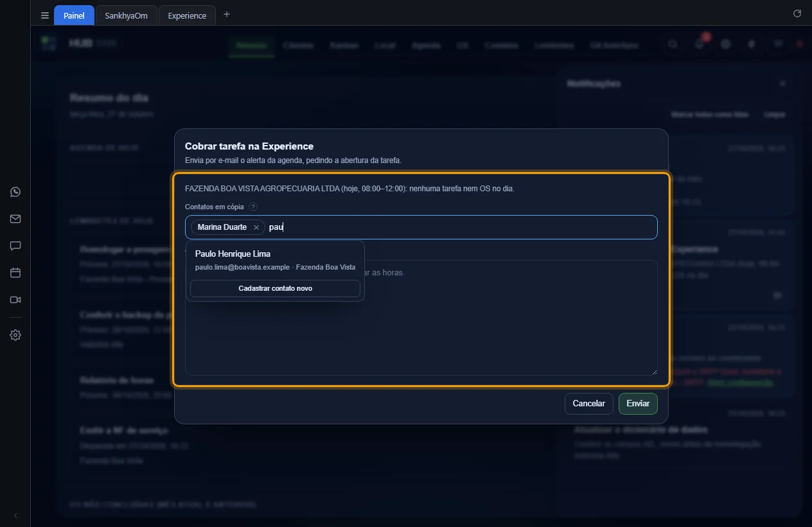Viewport: 812px width, 527px height.
Task: Switch to the Experience tab
Action: click(187, 15)
